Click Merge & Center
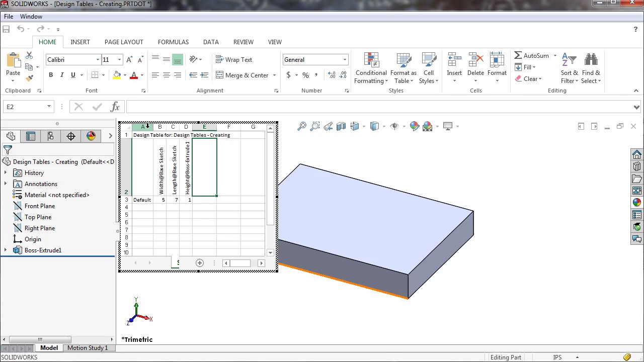 point(243,75)
